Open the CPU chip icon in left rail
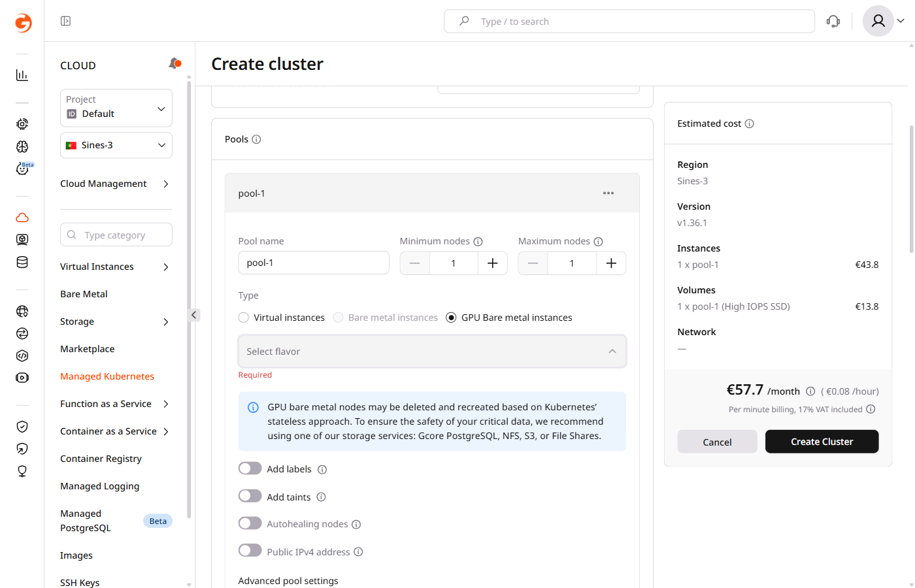The width and height of the screenshot is (915, 588). coord(22,123)
